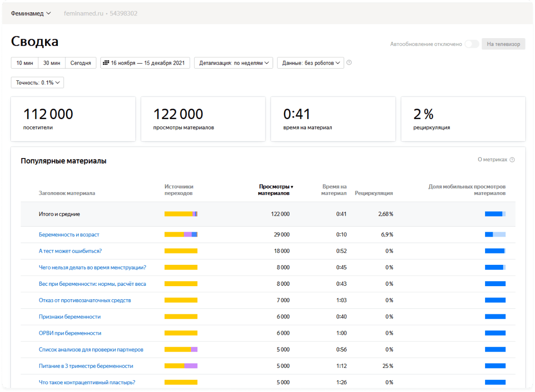Select the 10 мин time range tab
Image resolution: width=535 pixels, height=392 pixels.
click(x=25, y=63)
